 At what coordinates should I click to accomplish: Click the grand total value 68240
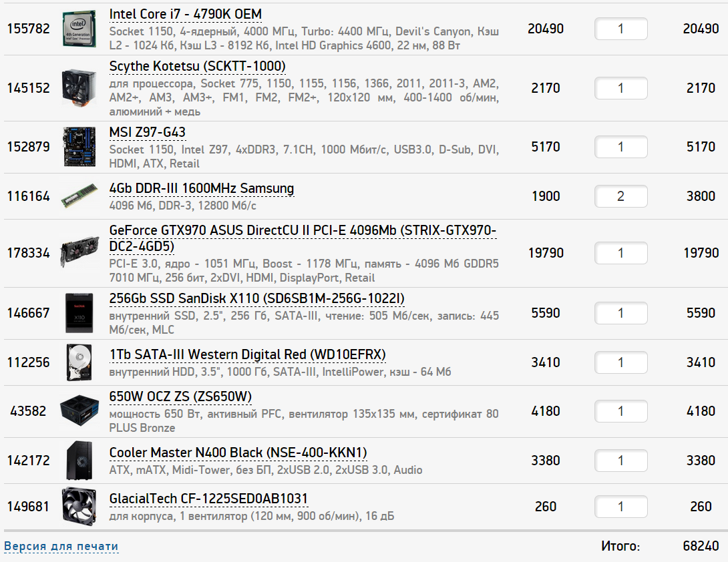coord(701,546)
